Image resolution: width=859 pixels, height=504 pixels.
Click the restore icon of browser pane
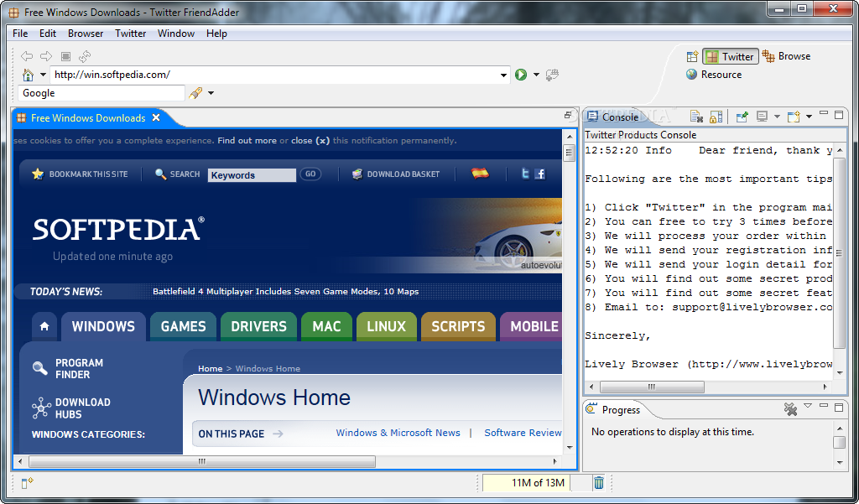pos(568,115)
